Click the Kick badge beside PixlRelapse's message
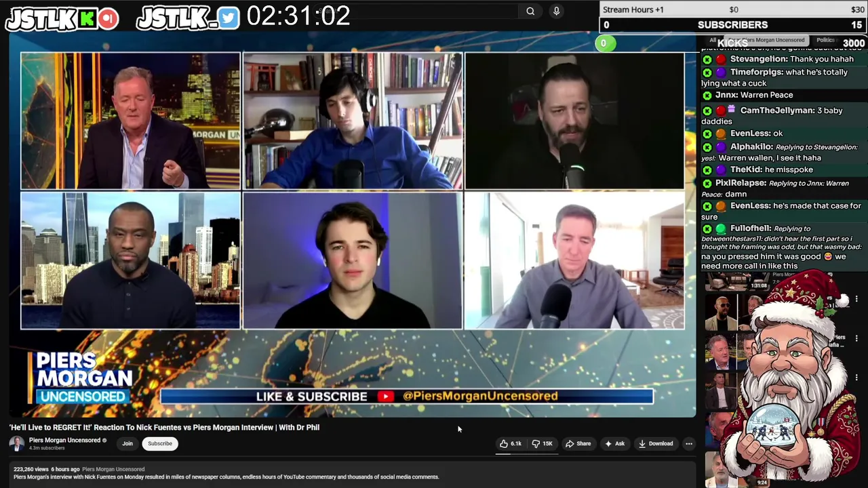Viewport: 868px width, 488px height. (x=707, y=184)
